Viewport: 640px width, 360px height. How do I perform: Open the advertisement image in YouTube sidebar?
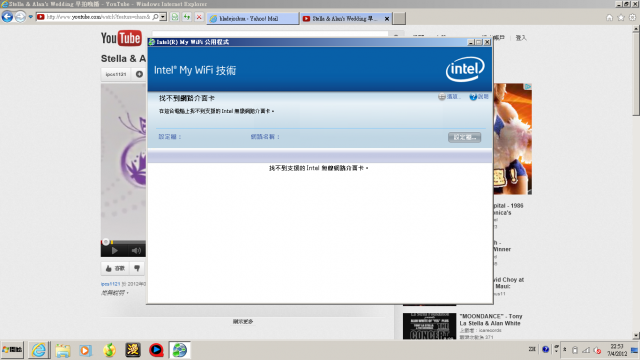tap(513, 139)
